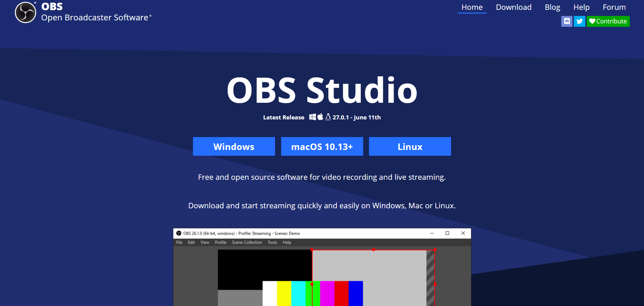The image size is (644, 306).
Task: Click the "Latest Release" label
Action: (x=284, y=117)
